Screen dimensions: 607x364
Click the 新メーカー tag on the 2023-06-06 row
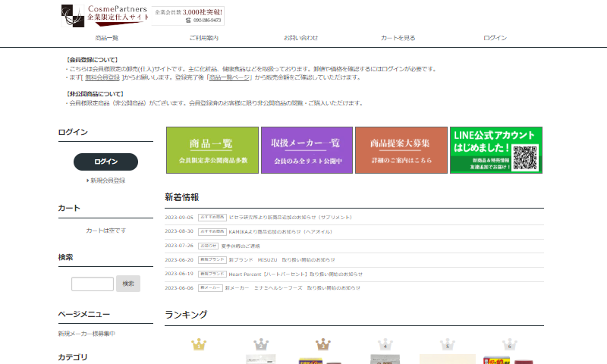(x=210, y=288)
